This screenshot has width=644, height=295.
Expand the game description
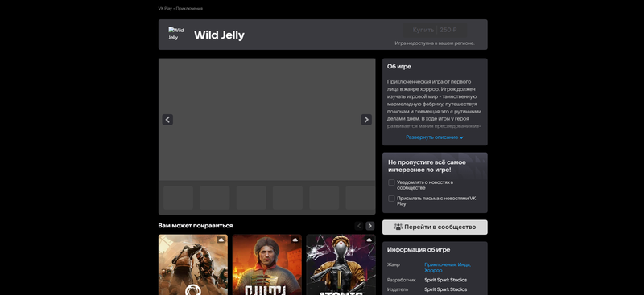[435, 137]
